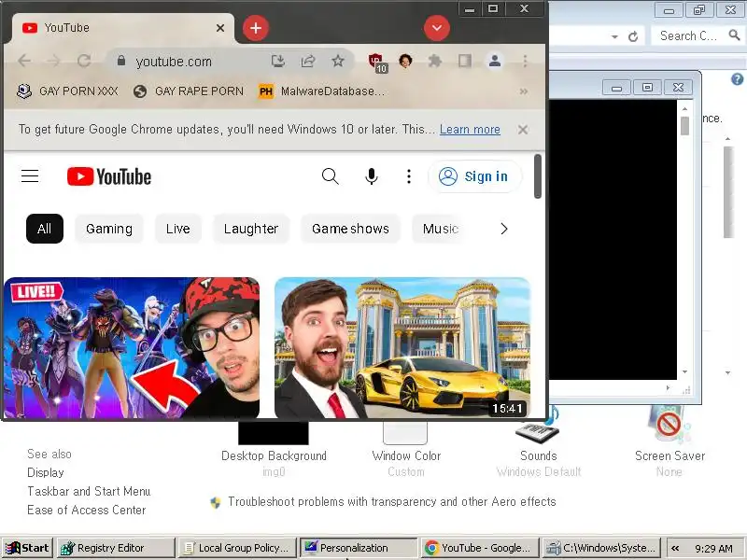747x560 pixels.
Task: Switch to Personalization taskbar button
Action: coord(359,548)
